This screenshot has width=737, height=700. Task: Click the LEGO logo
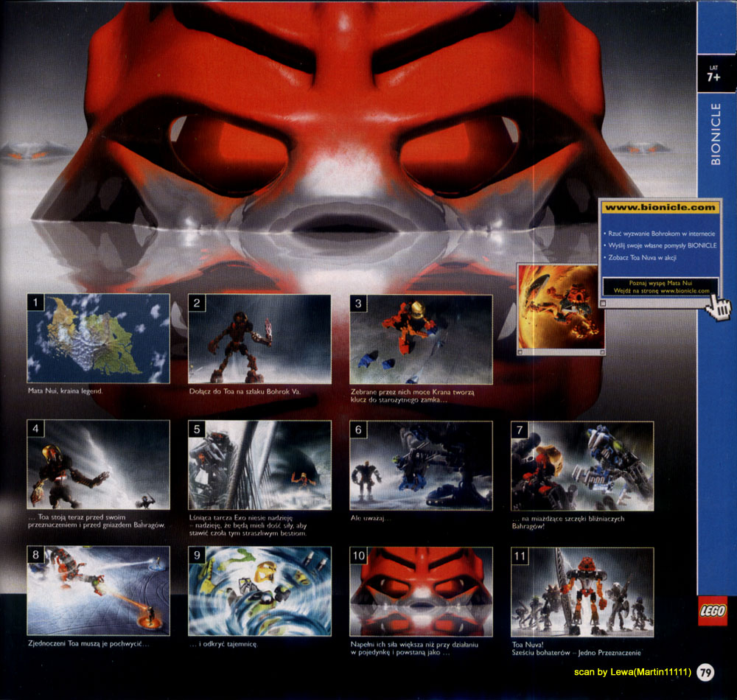713,611
